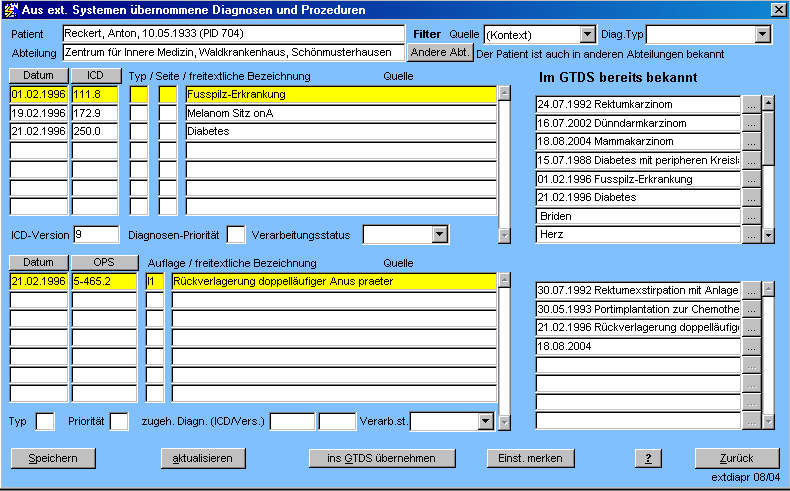Viewport: 790px width, 491px height.
Task: Click ellipsis button beside Rektumexstirpation entry
Action: click(x=751, y=290)
